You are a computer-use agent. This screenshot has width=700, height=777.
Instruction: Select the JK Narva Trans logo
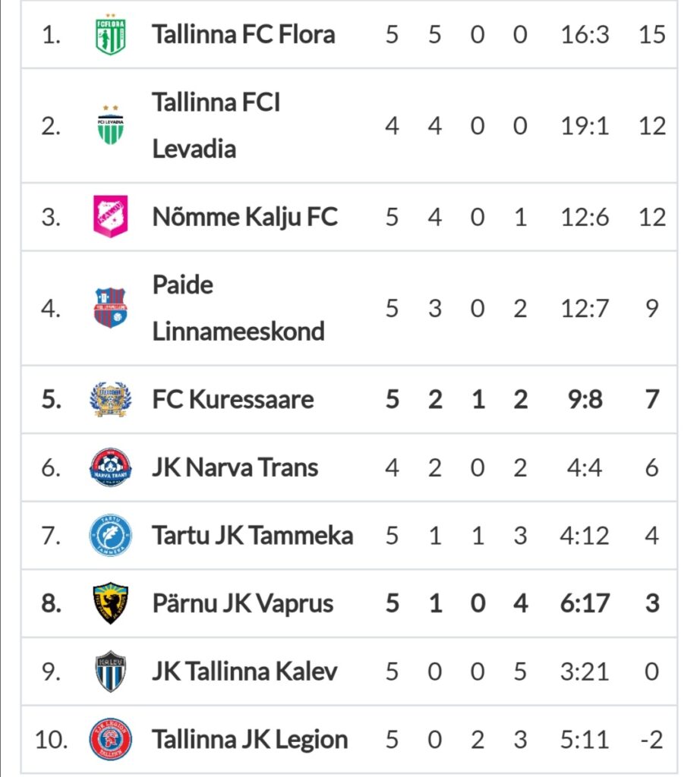point(111,467)
